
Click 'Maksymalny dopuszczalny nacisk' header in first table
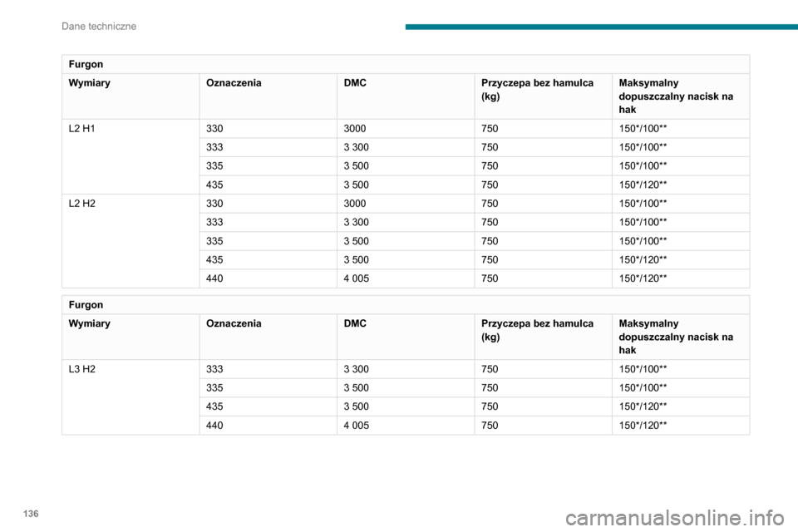coord(676,96)
